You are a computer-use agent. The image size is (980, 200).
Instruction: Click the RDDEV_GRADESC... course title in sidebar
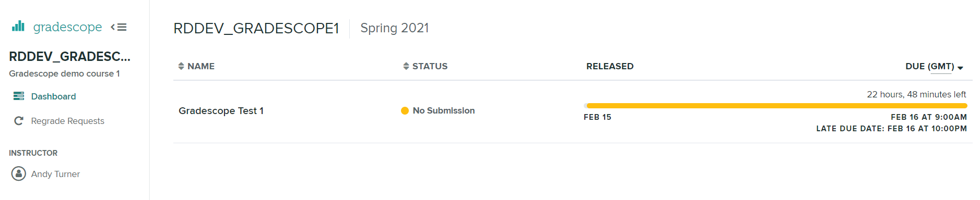pos(69,56)
